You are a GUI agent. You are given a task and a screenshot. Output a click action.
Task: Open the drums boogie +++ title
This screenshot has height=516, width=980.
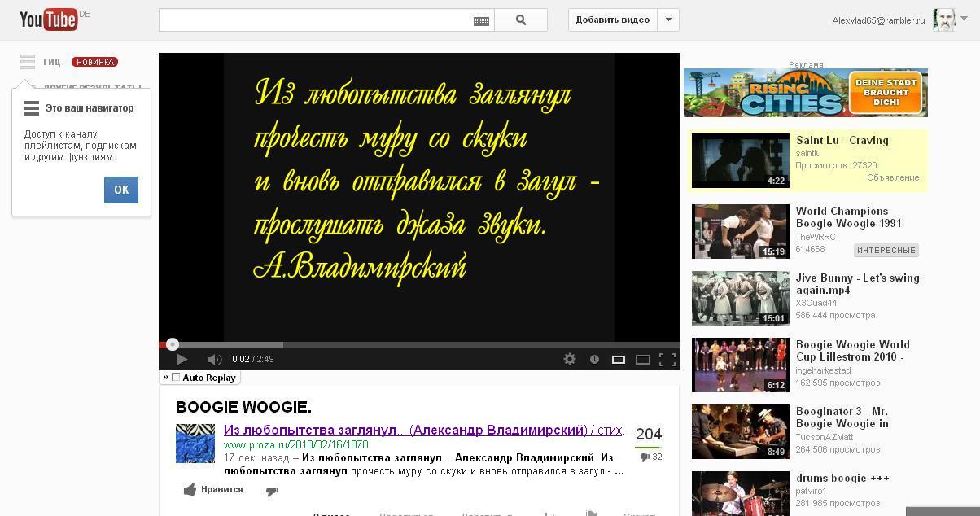coord(842,478)
